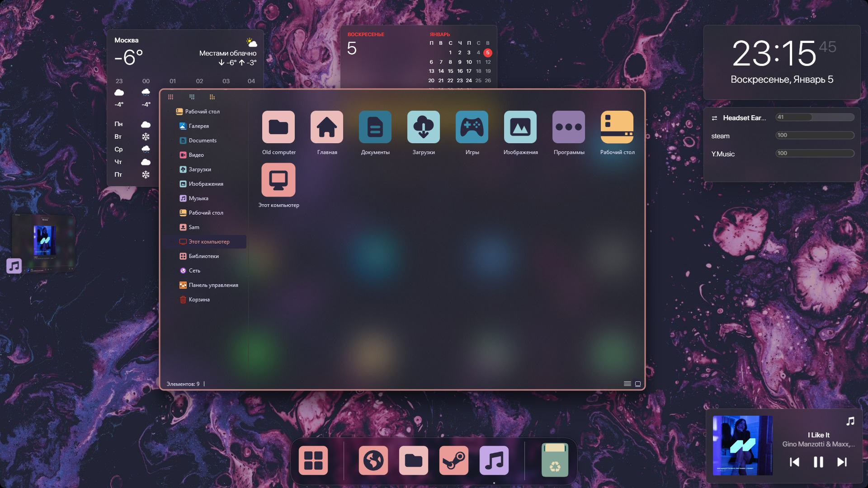Open the file explorer folder icon in dock

click(414, 460)
